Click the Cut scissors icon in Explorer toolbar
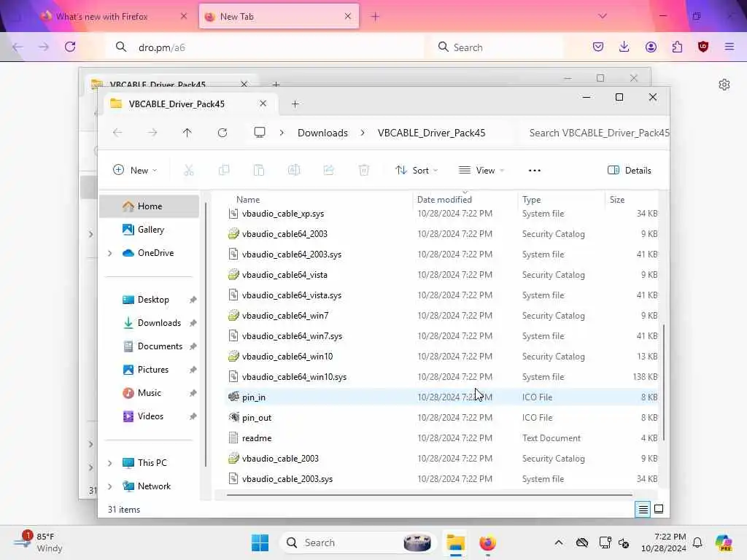This screenshot has height=560, width=747. (189, 170)
